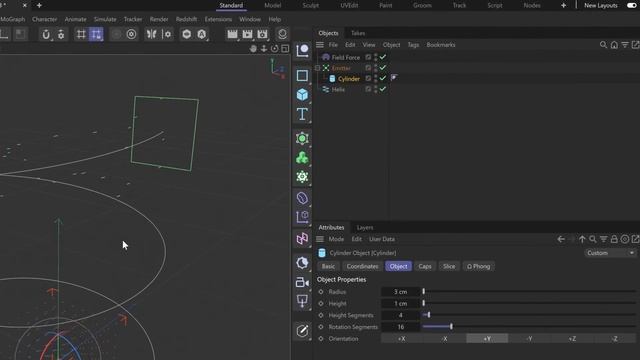Add a light object
The width and height of the screenshot is (640, 360).
point(302,301)
